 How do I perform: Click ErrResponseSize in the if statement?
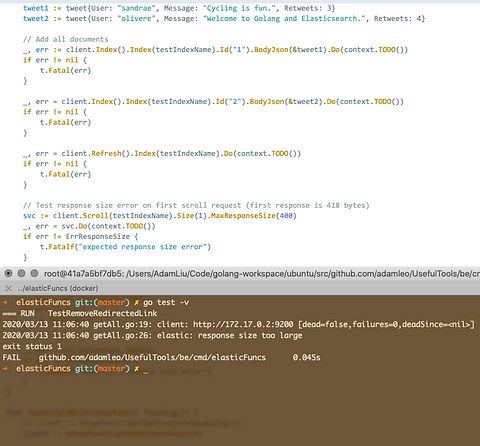(98, 237)
